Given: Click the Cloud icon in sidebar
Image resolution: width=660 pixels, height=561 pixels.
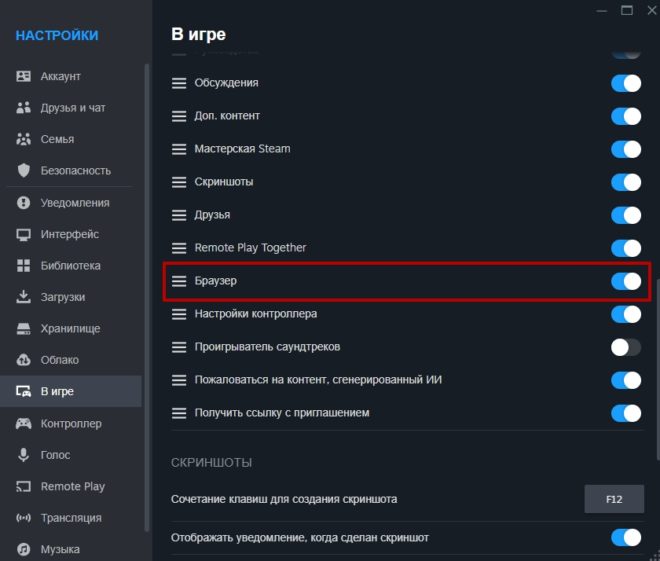Looking at the screenshot, I should pyautogui.click(x=23, y=360).
